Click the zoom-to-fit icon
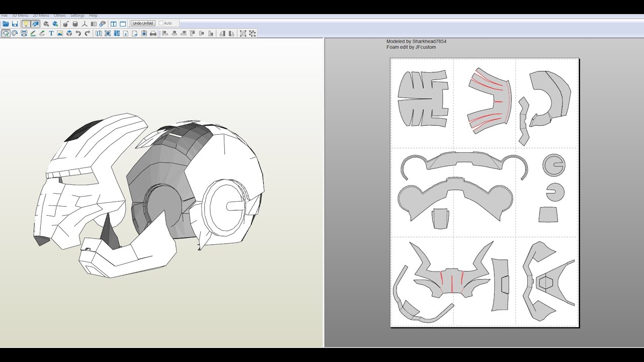 [x=108, y=33]
